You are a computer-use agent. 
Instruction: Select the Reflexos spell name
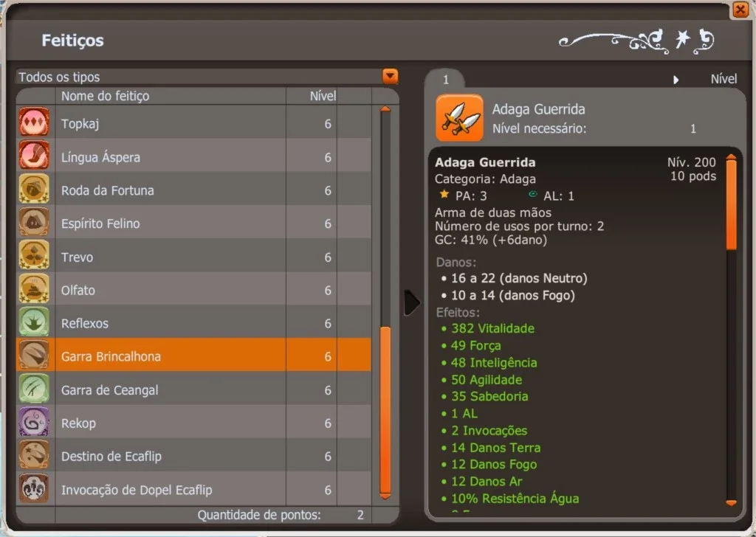(85, 324)
